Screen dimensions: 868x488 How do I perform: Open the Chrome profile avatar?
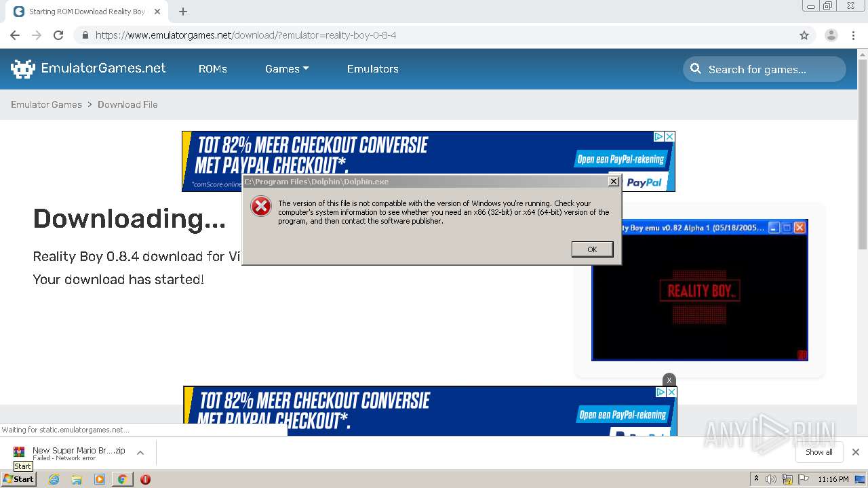(x=831, y=35)
